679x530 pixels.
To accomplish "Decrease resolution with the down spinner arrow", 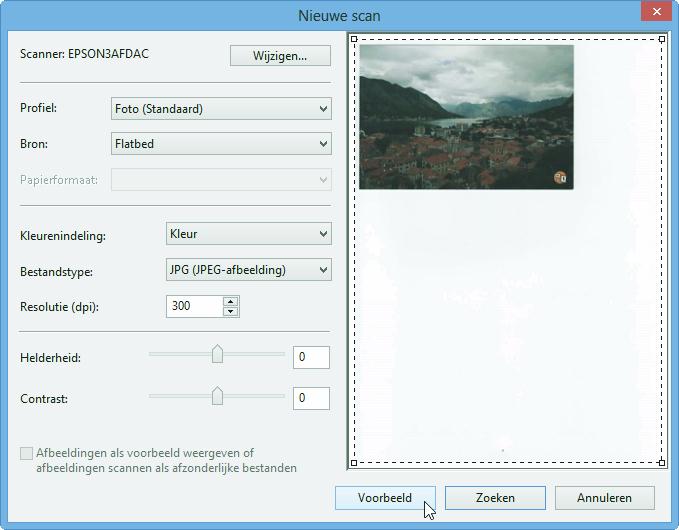I will [x=231, y=311].
